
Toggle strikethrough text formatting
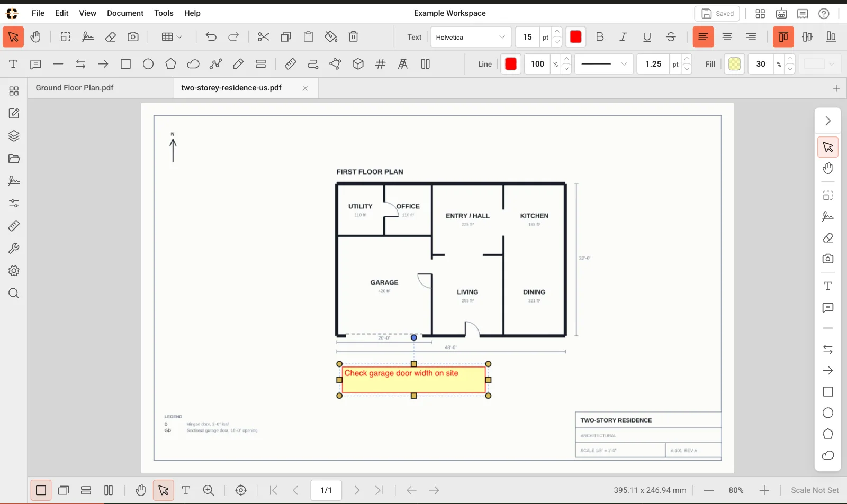(671, 37)
